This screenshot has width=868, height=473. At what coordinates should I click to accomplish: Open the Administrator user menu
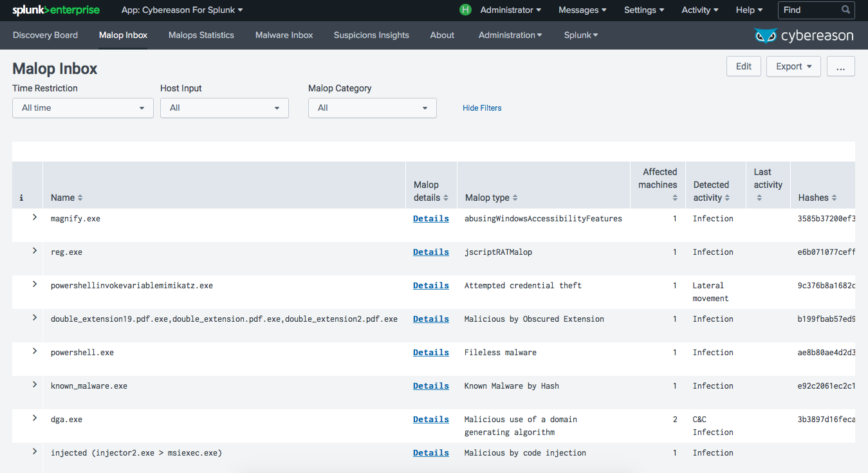[x=511, y=10]
